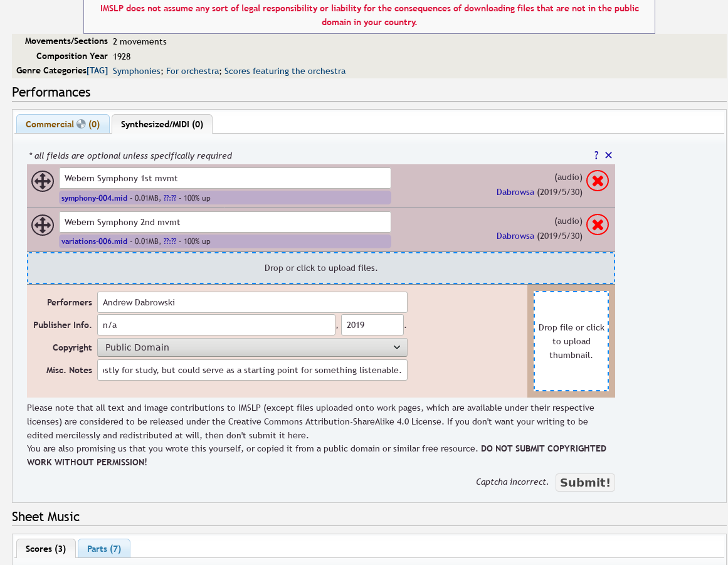Open the Symphonies genre category link
Image resolution: width=728 pixels, height=565 pixels.
[137, 71]
